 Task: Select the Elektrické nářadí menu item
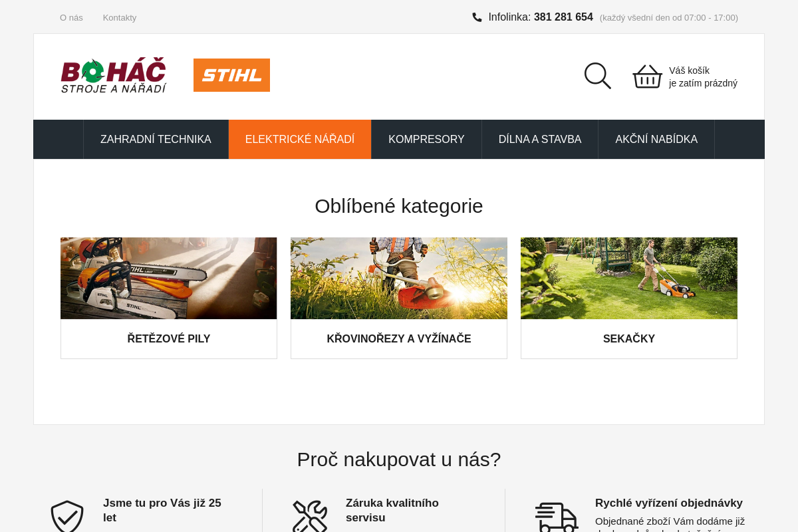(x=300, y=140)
